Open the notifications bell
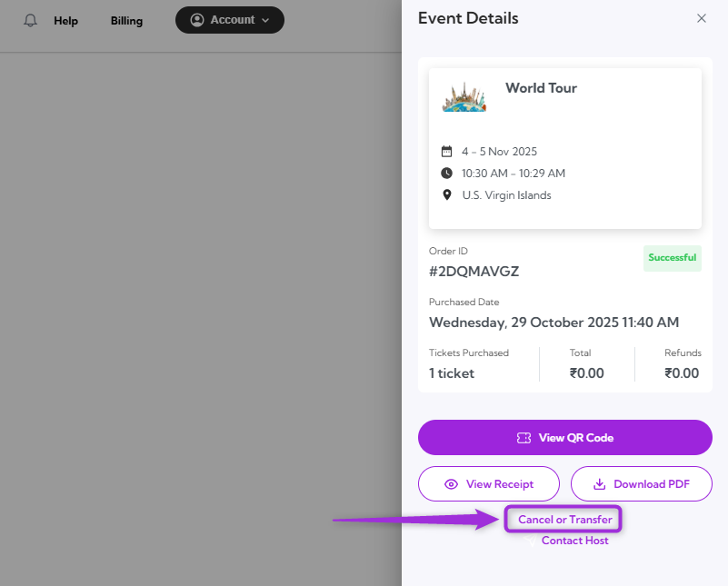 click(31, 20)
